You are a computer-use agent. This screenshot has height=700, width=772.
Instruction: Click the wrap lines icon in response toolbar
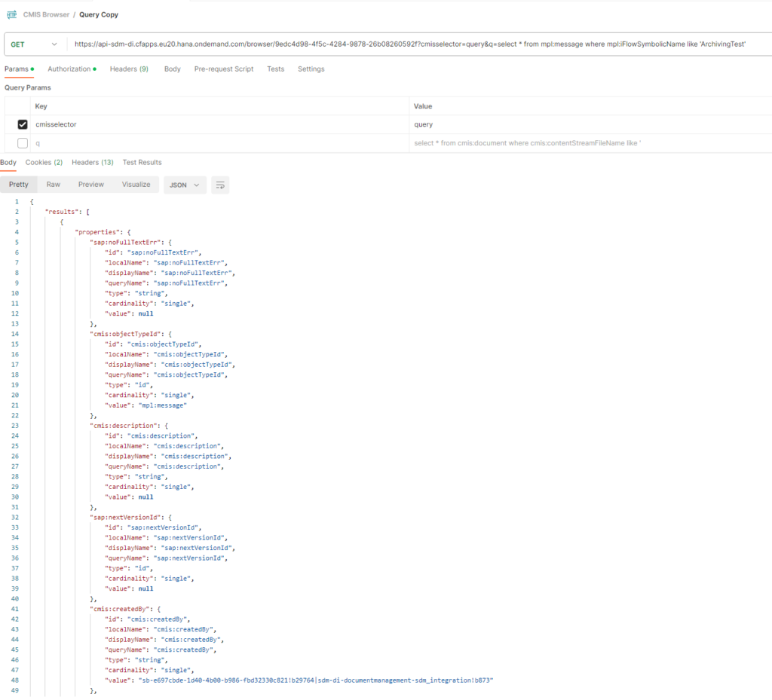coord(220,185)
